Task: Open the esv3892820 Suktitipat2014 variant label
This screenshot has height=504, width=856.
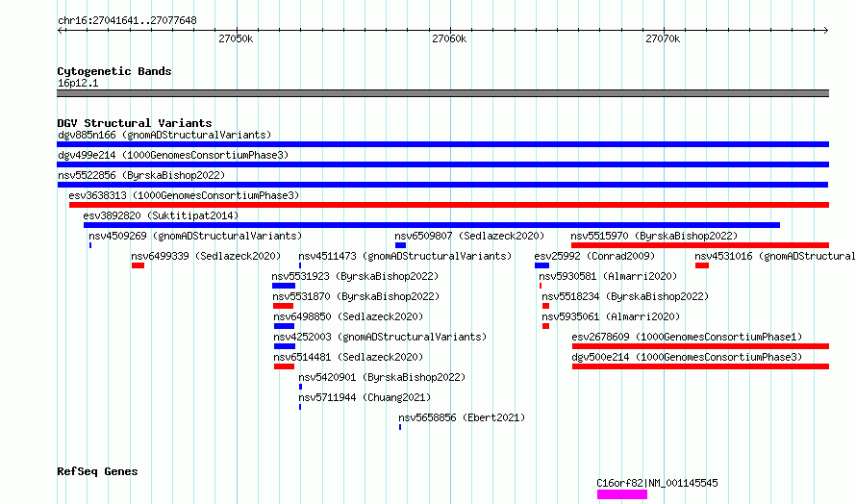Action: (x=161, y=215)
